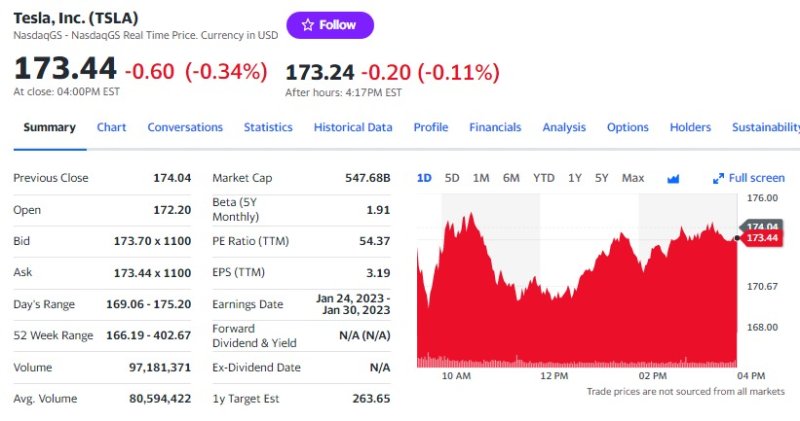
Task: Open the Chart tab
Action: (x=111, y=127)
